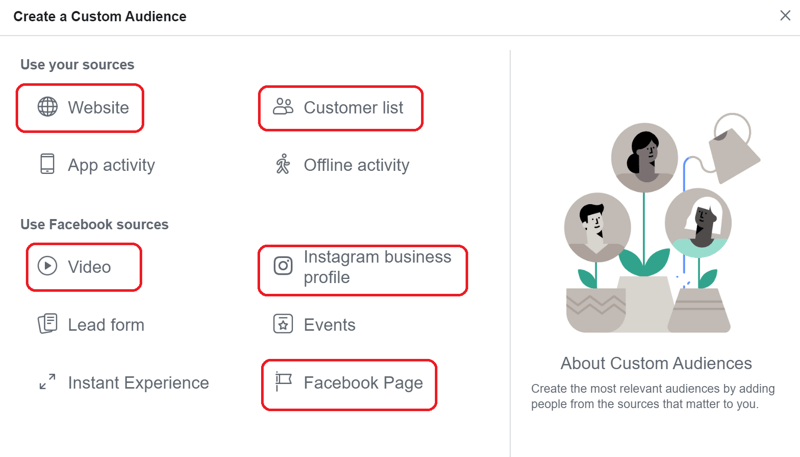Image resolution: width=800 pixels, height=457 pixels.
Task: Select the Lead form option text
Action: click(x=106, y=325)
